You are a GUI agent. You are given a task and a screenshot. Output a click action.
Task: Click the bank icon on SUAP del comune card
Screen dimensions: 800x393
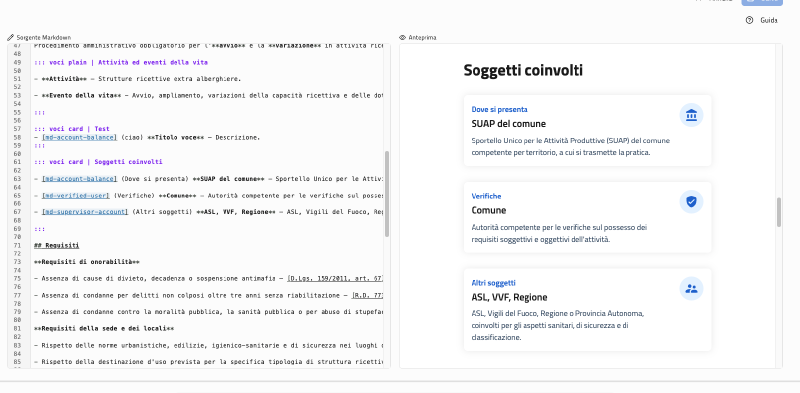(691, 115)
